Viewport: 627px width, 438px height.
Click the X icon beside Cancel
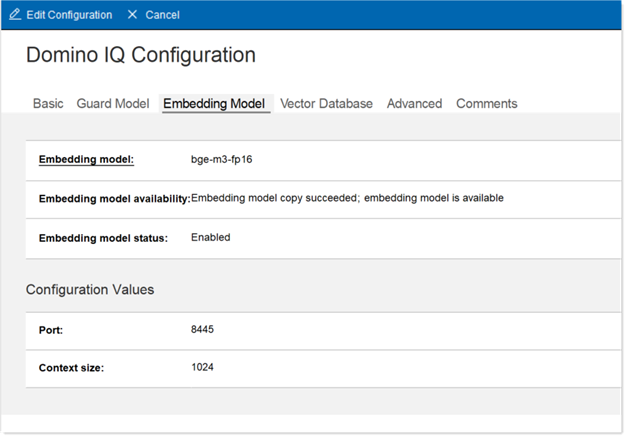point(133,15)
